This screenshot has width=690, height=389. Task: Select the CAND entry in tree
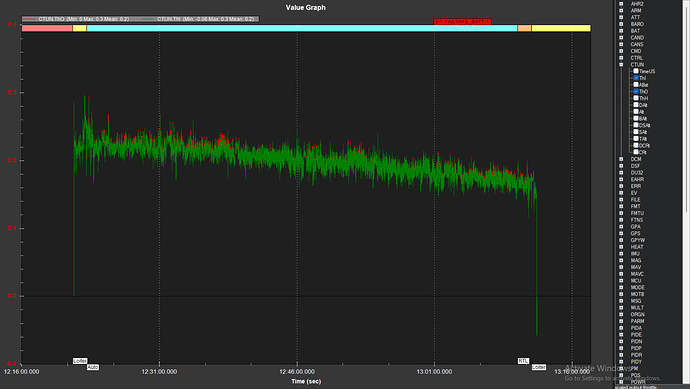(637, 37)
